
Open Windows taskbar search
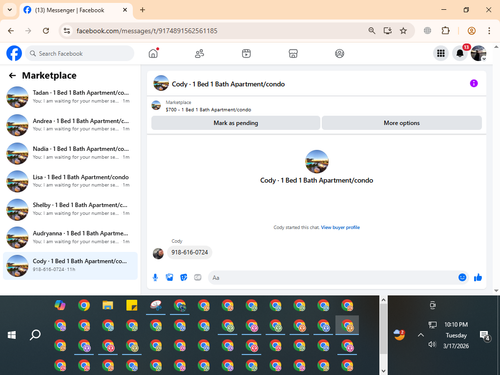point(35,335)
